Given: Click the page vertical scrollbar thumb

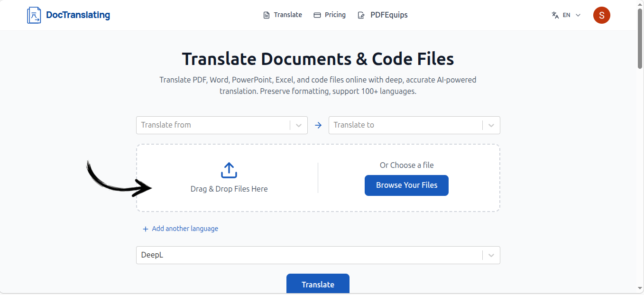Looking at the screenshot, I should tap(640, 39).
